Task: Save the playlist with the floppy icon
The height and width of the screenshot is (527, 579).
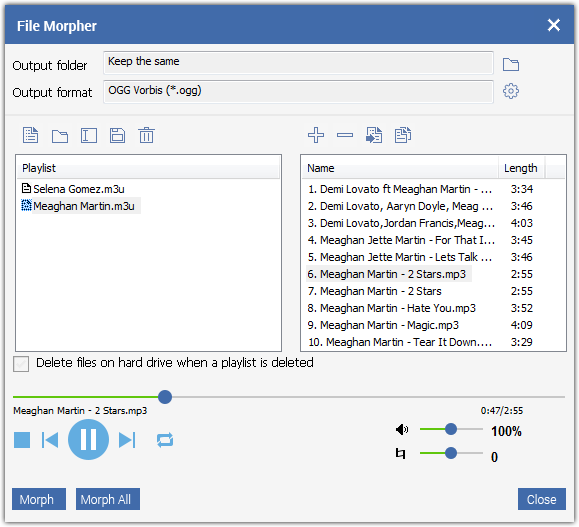Action: point(117,135)
